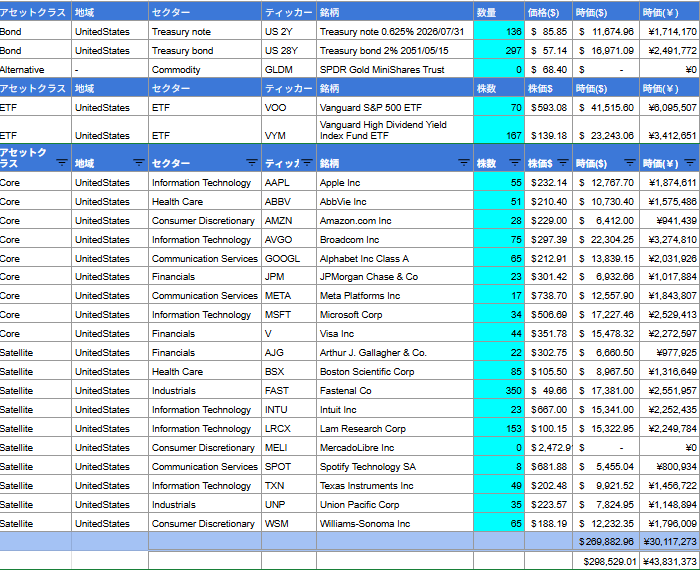Open the 時価(¥) column filter dropdown
The width and height of the screenshot is (700, 570).
point(690,162)
